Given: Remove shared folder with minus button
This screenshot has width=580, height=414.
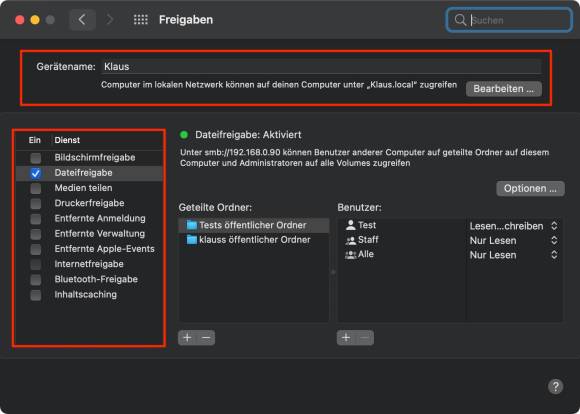Looking at the screenshot, I should click(x=206, y=338).
